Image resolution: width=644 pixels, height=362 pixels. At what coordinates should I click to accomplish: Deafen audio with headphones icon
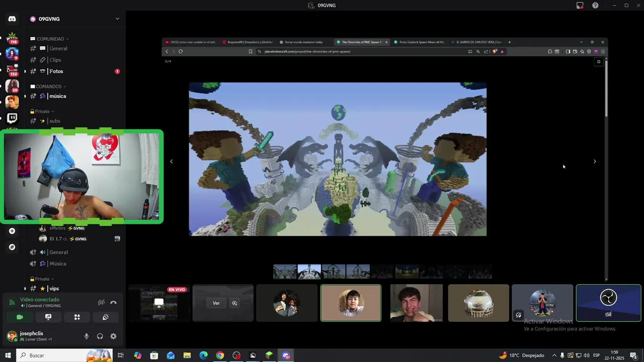(x=100, y=336)
